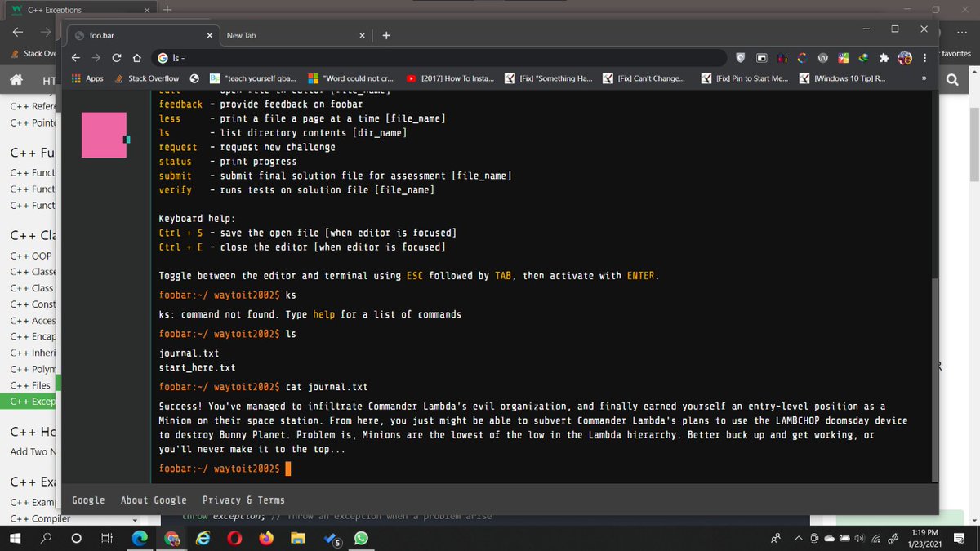Open Windows taskbar search

coord(46,539)
